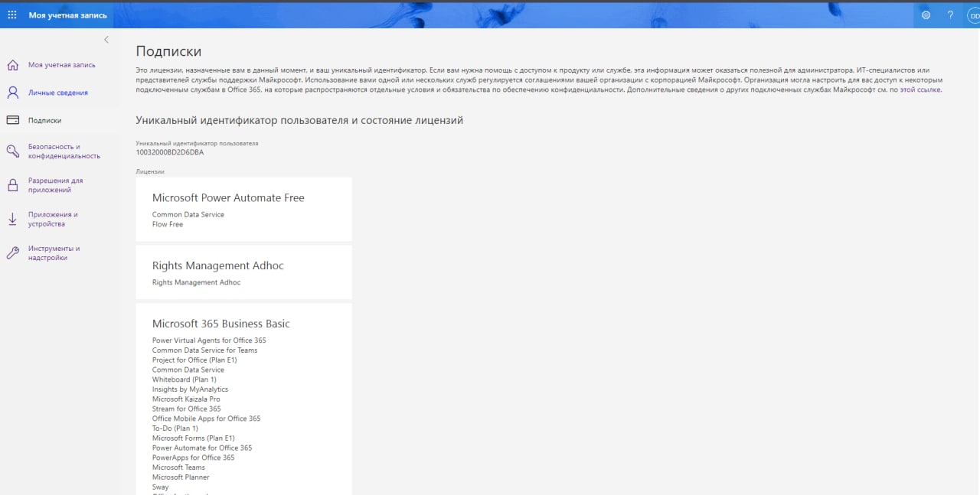Click Office Mobile Apps for Office 365
This screenshot has width=980, height=495.
pos(206,418)
